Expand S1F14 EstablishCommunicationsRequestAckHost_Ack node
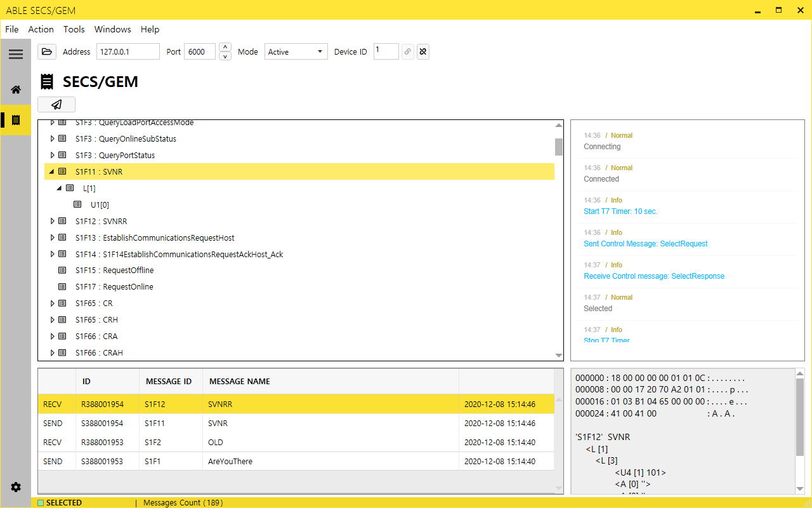812x508 pixels. pos(53,254)
